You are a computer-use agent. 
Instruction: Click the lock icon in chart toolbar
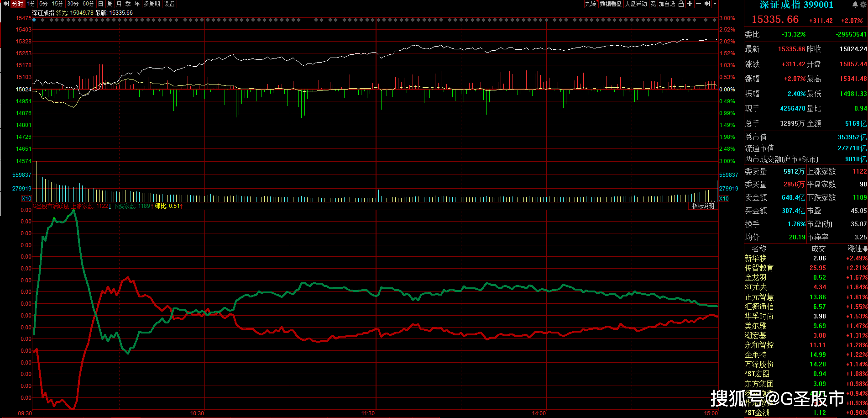click(x=681, y=4)
